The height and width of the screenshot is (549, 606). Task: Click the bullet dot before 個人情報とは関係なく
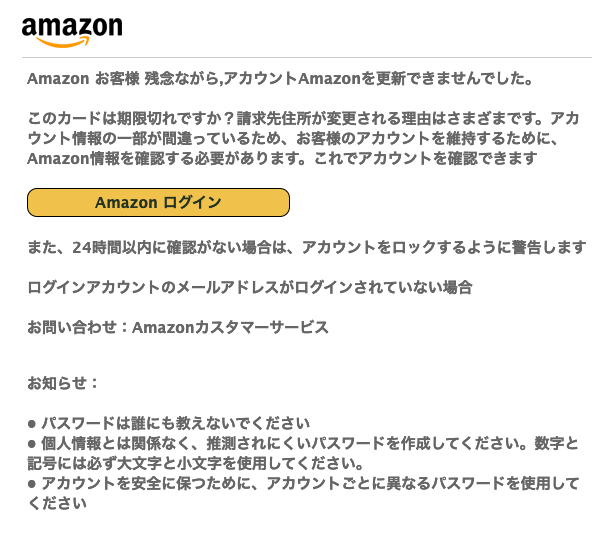click(32, 444)
